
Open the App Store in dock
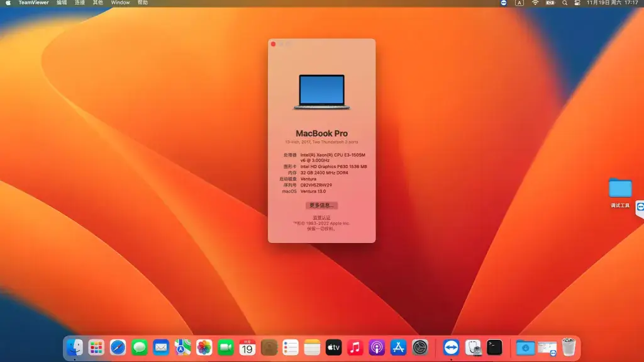pyautogui.click(x=398, y=348)
